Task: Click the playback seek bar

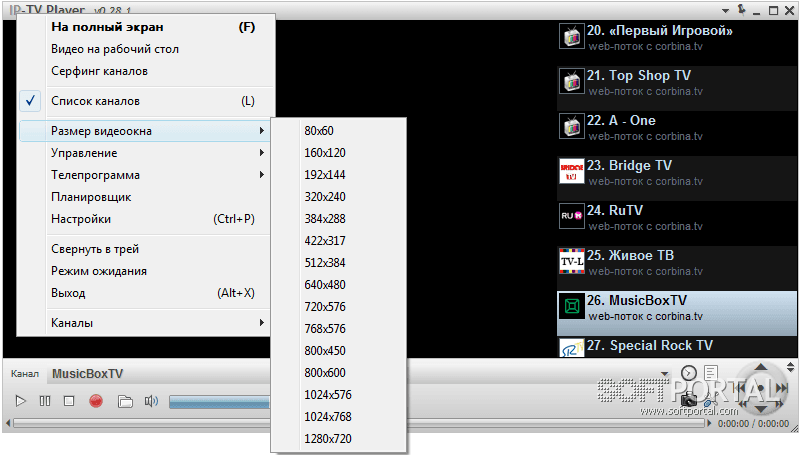Action: pyautogui.click(x=358, y=423)
